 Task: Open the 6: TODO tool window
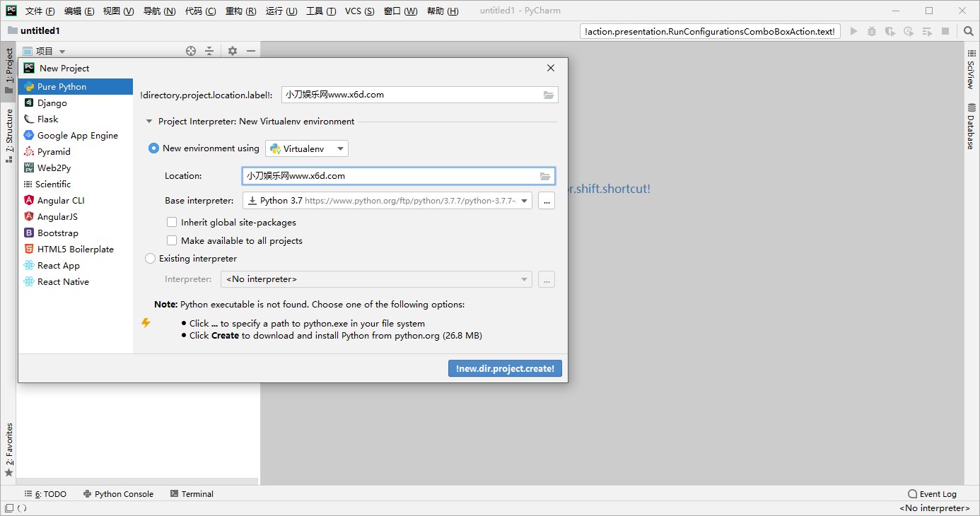pos(45,494)
